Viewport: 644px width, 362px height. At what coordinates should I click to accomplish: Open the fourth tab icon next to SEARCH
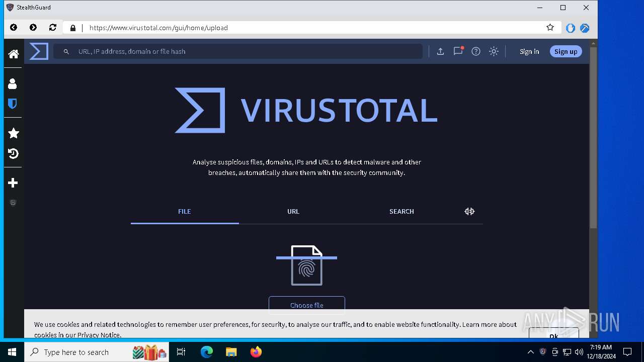(x=469, y=212)
